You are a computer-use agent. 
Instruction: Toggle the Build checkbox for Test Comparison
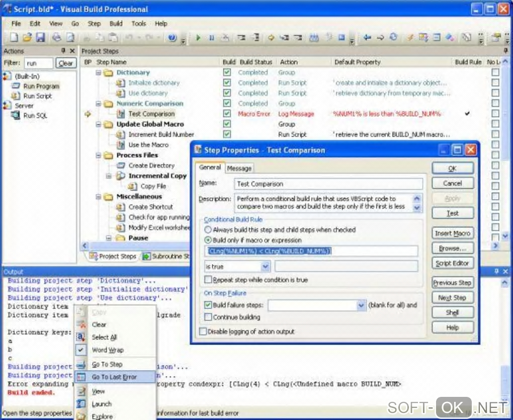227,114
